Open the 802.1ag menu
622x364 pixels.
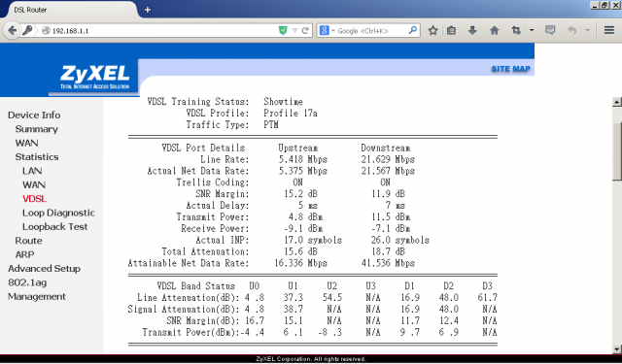click(x=27, y=282)
